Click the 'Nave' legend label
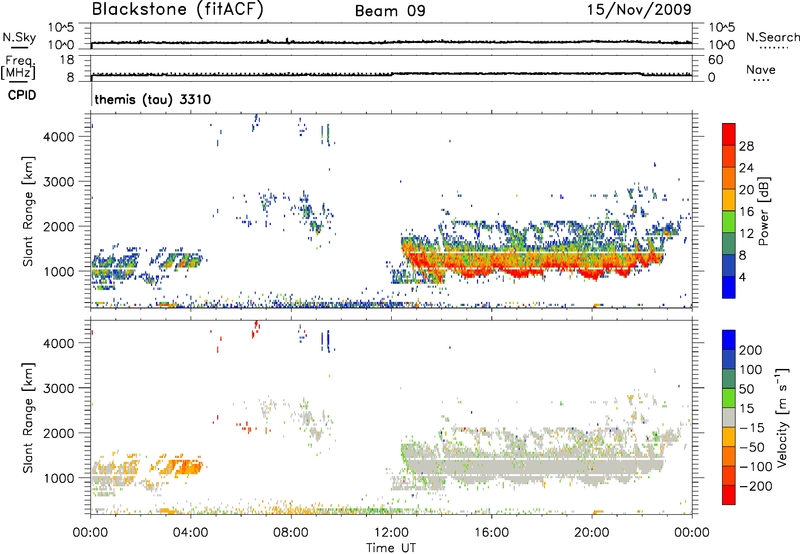The height and width of the screenshot is (554, 800). pyautogui.click(x=761, y=69)
